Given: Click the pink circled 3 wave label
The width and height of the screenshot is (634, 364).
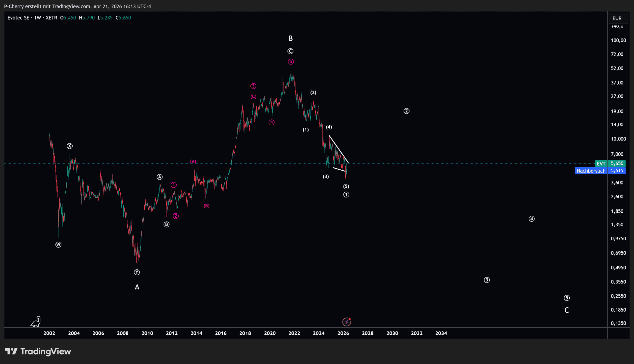Looking at the screenshot, I should click(x=253, y=86).
